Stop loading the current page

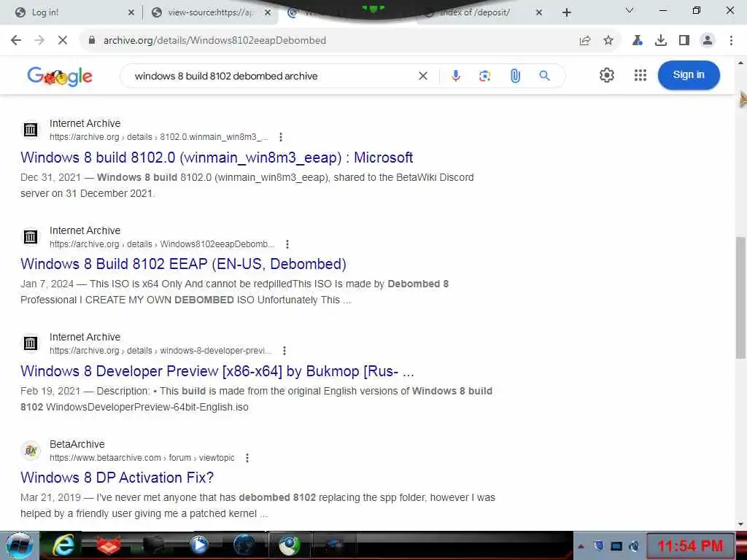[x=63, y=41]
